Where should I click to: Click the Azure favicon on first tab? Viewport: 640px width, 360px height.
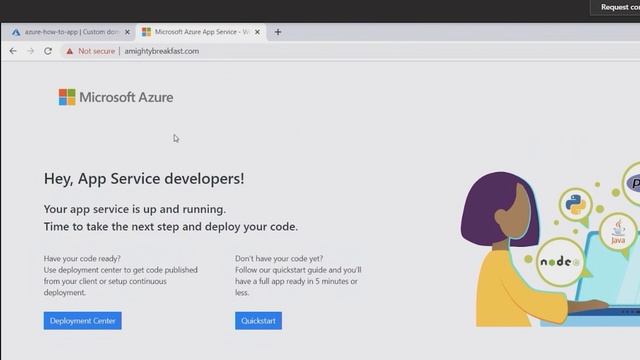[x=16, y=32]
